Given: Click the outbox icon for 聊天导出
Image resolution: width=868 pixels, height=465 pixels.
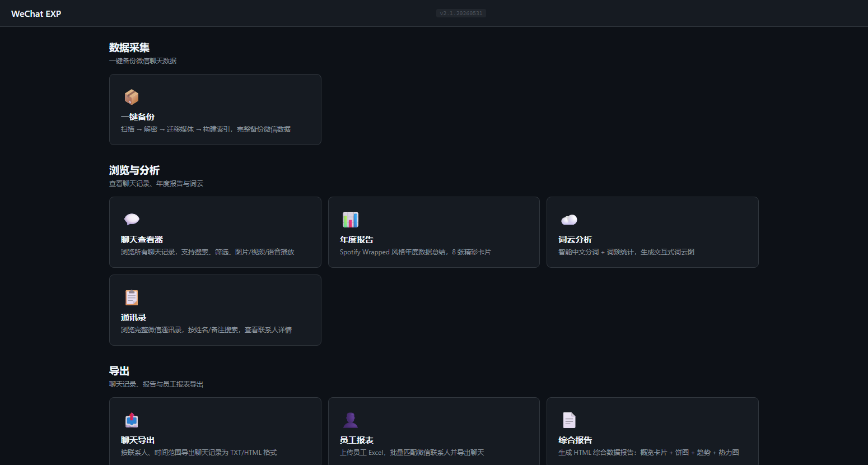Looking at the screenshot, I should pyautogui.click(x=132, y=420).
